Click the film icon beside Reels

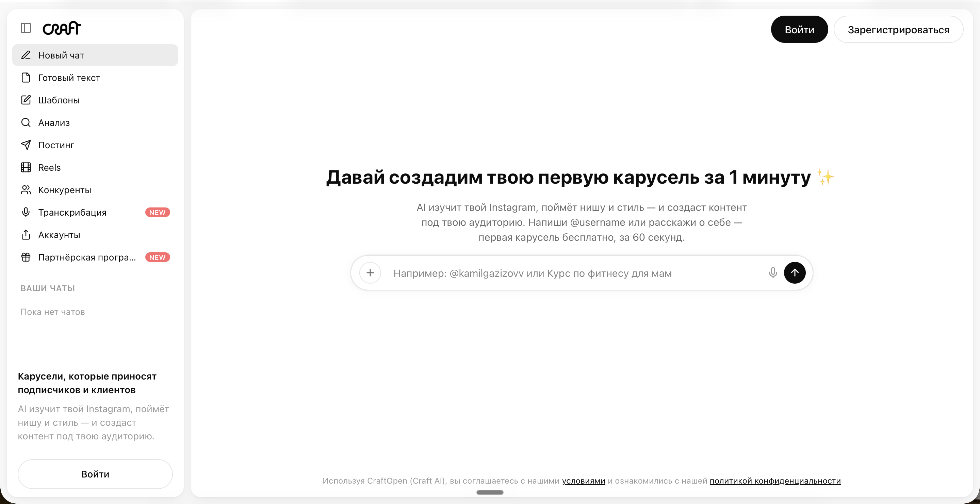26,167
